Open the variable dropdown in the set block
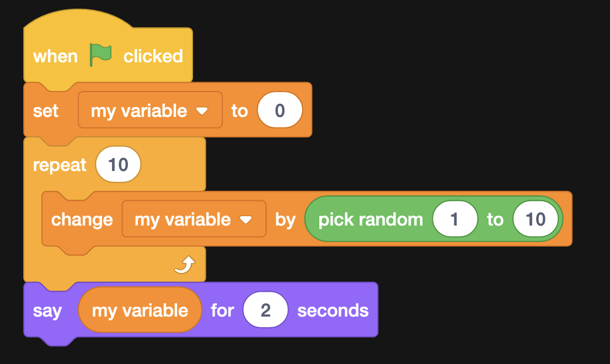 pyautogui.click(x=150, y=110)
